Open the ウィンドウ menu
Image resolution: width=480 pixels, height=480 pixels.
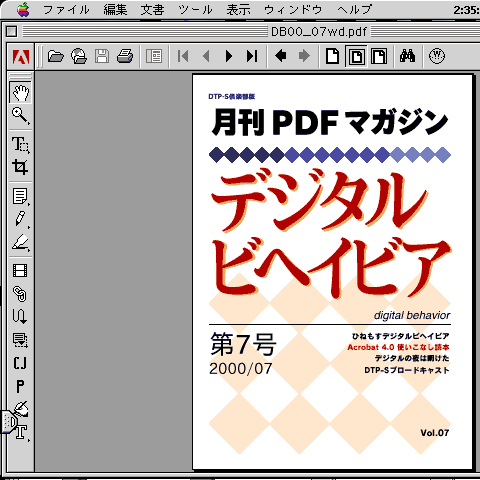[293, 9]
